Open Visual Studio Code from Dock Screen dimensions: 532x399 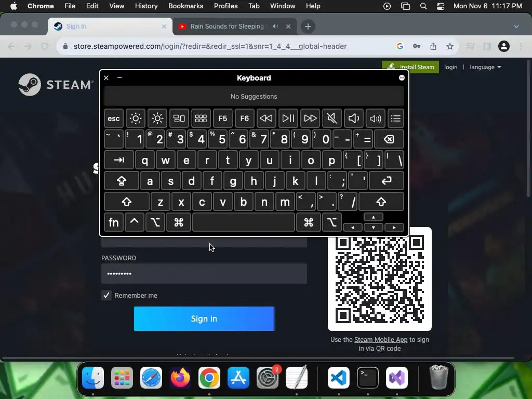pos(339,378)
